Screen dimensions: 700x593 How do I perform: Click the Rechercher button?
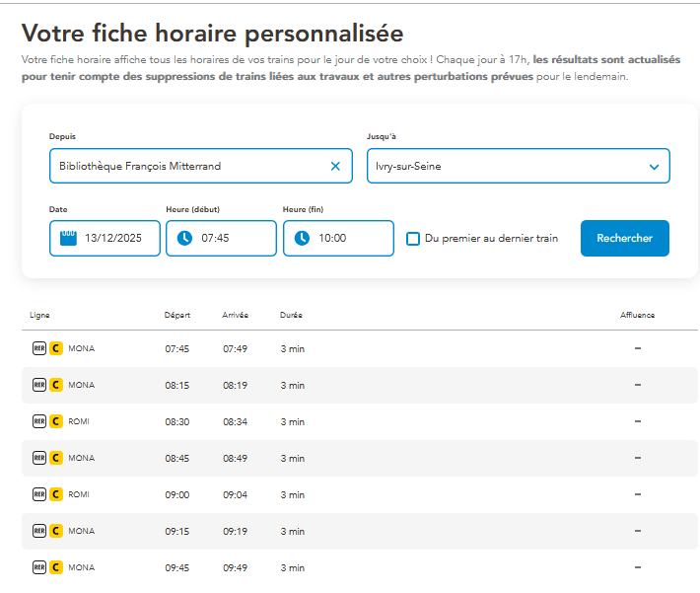point(624,238)
